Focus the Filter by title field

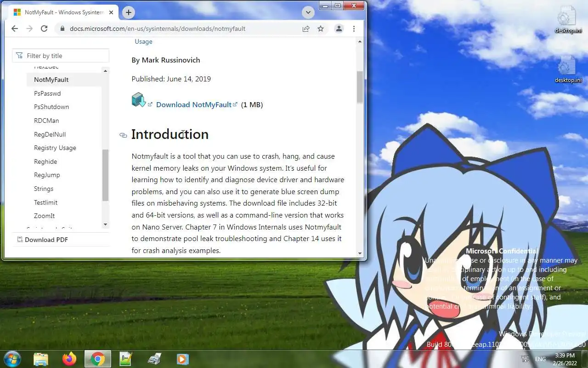61,56
